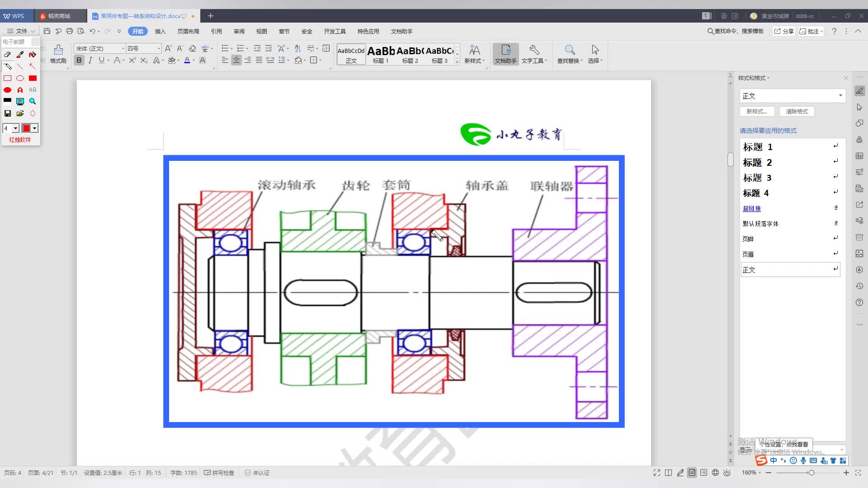Toggle bold formatting
Viewport: 868px width, 488px height.
point(79,60)
